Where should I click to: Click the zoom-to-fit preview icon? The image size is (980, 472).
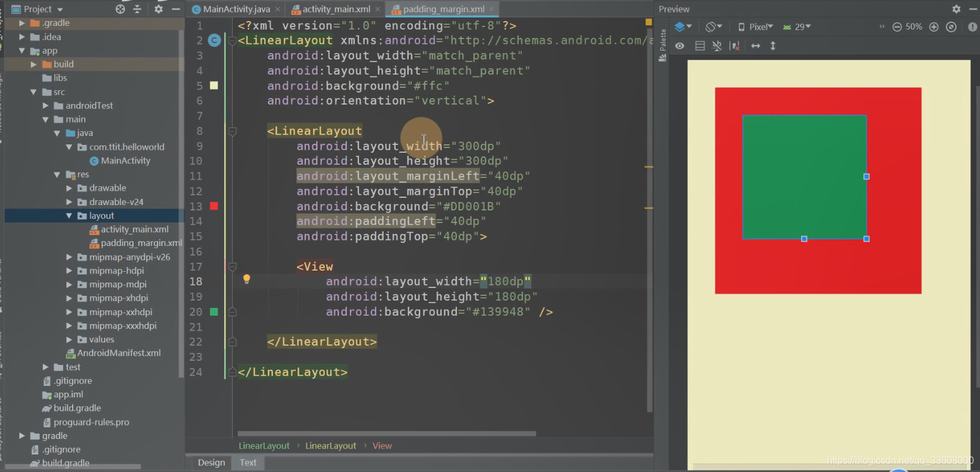(x=951, y=26)
